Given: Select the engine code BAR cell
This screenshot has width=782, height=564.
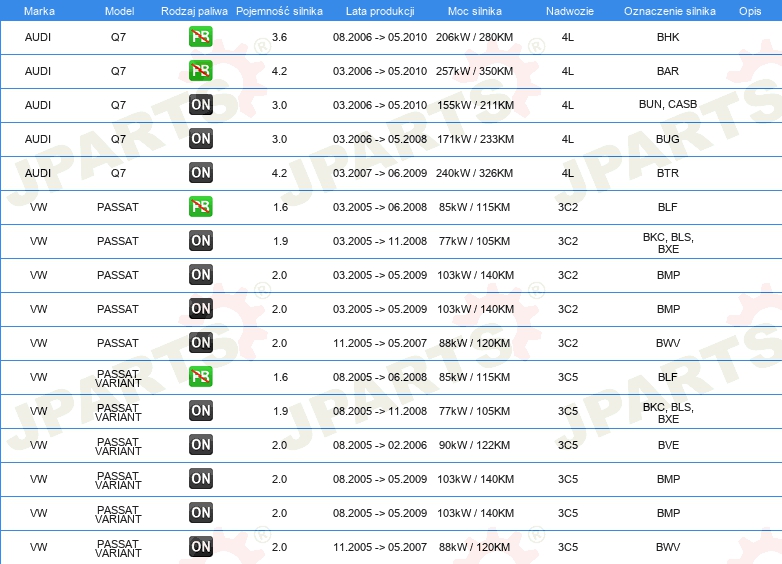Looking at the screenshot, I should pos(668,71).
